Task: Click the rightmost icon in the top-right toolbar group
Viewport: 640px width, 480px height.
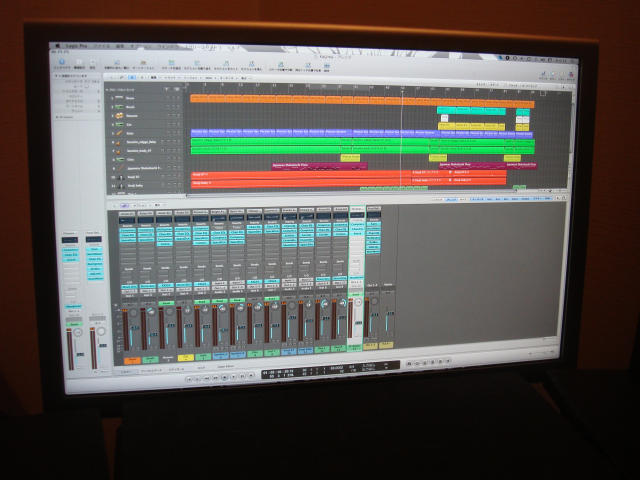Action: 571,76
